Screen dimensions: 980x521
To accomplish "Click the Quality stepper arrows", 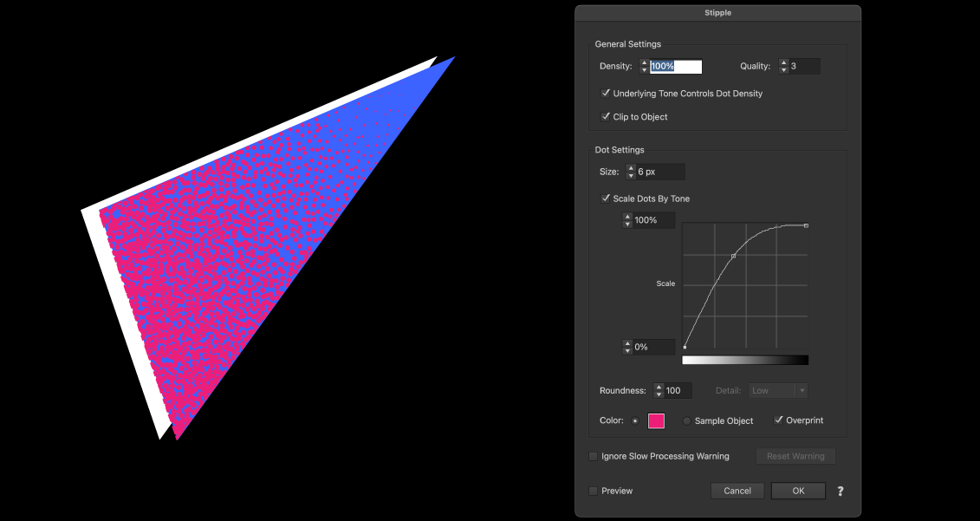I will pos(783,67).
